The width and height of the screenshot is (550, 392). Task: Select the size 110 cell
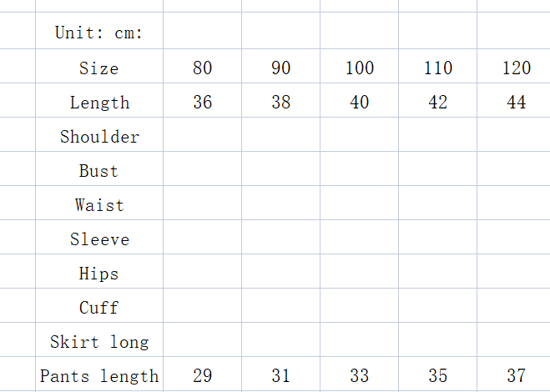point(437,68)
